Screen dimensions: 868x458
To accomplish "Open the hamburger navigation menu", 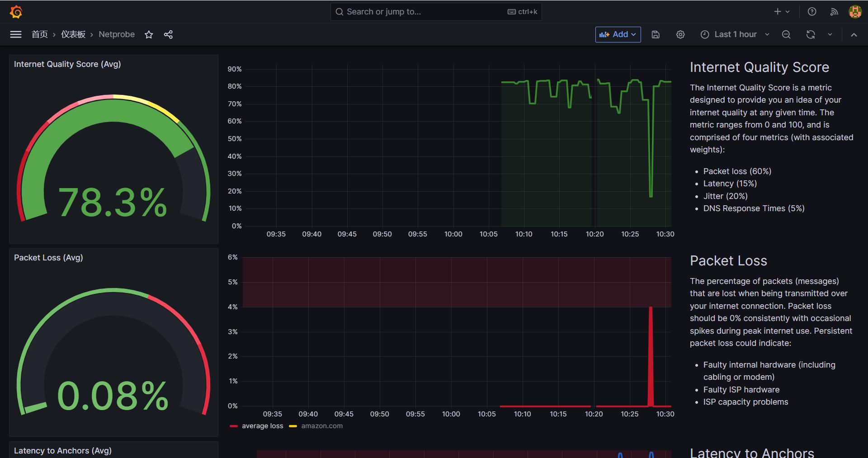I will 16,34.
